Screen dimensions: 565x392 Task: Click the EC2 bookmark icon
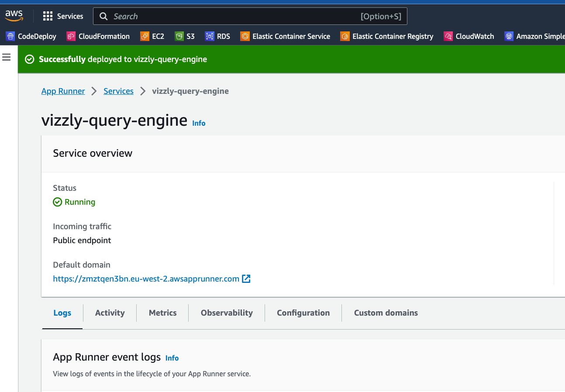click(145, 36)
